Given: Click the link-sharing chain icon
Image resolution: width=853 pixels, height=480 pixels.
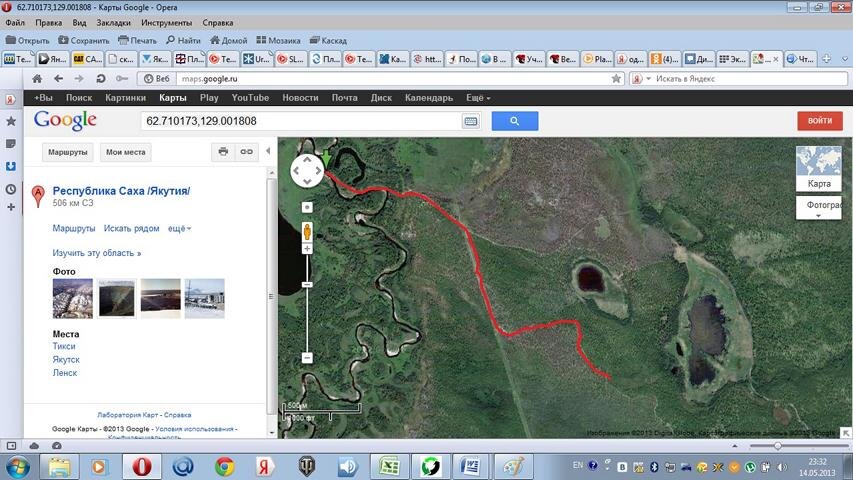Looking at the screenshot, I should (x=245, y=152).
